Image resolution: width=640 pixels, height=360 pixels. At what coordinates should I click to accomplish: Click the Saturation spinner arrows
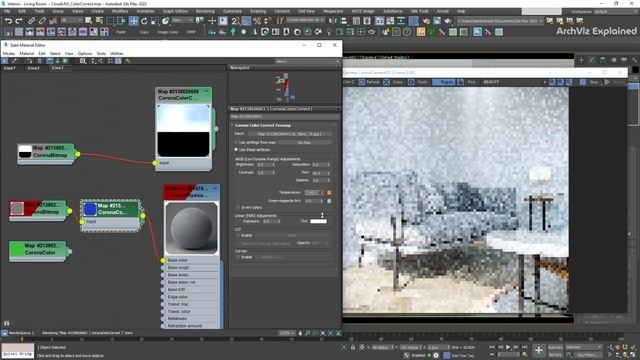tap(328, 164)
